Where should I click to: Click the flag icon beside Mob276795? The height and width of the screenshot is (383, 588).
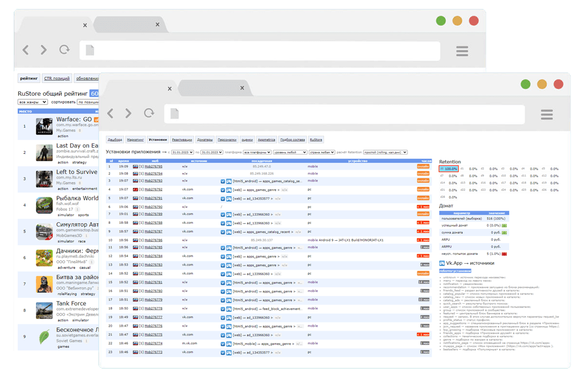tap(135, 166)
